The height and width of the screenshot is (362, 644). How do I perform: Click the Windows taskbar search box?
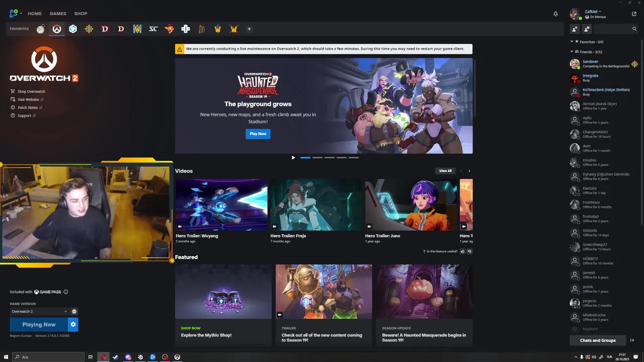click(48, 357)
